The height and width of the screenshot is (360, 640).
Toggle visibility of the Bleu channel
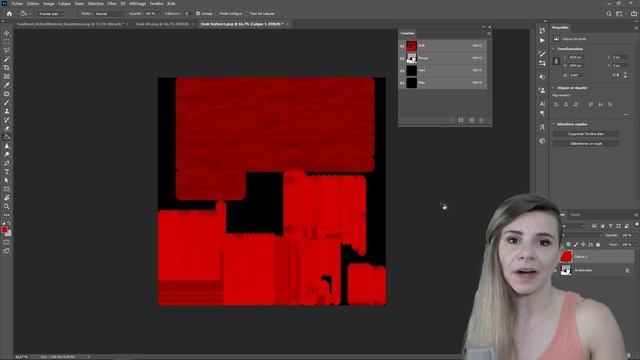tap(402, 83)
